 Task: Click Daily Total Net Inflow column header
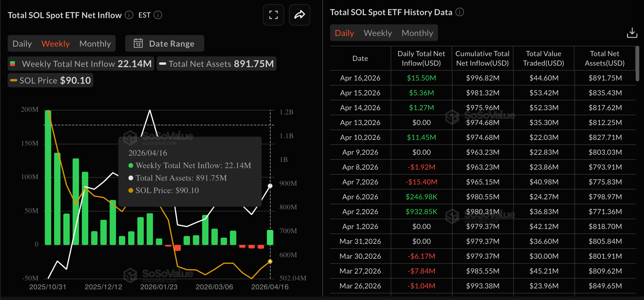pos(421,59)
